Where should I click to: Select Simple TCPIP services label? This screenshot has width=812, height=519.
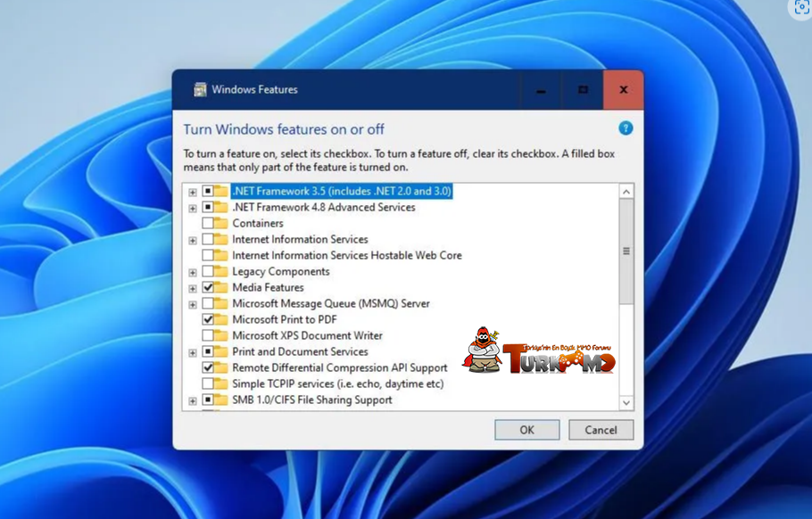click(x=337, y=383)
